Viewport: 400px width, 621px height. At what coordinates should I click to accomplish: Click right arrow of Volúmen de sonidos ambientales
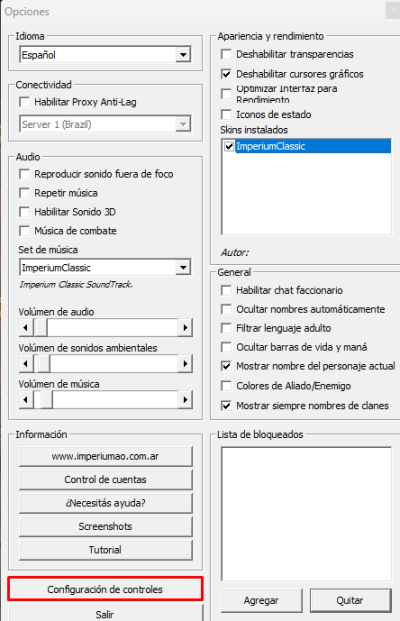point(185,364)
